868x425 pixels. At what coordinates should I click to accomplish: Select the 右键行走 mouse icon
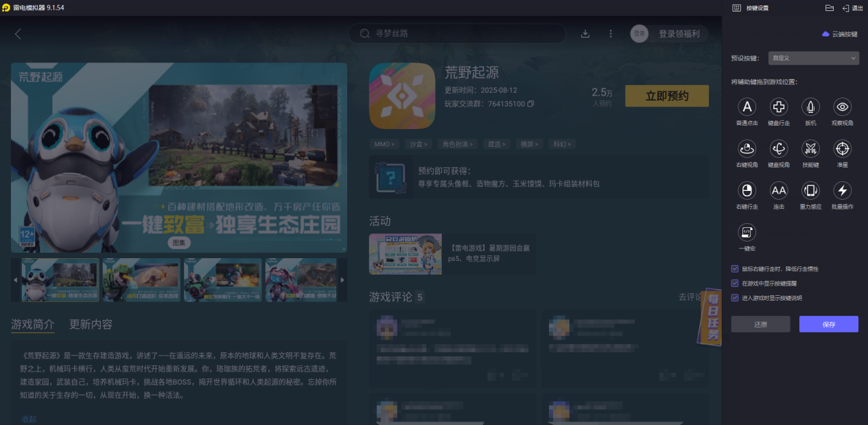(x=747, y=190)
